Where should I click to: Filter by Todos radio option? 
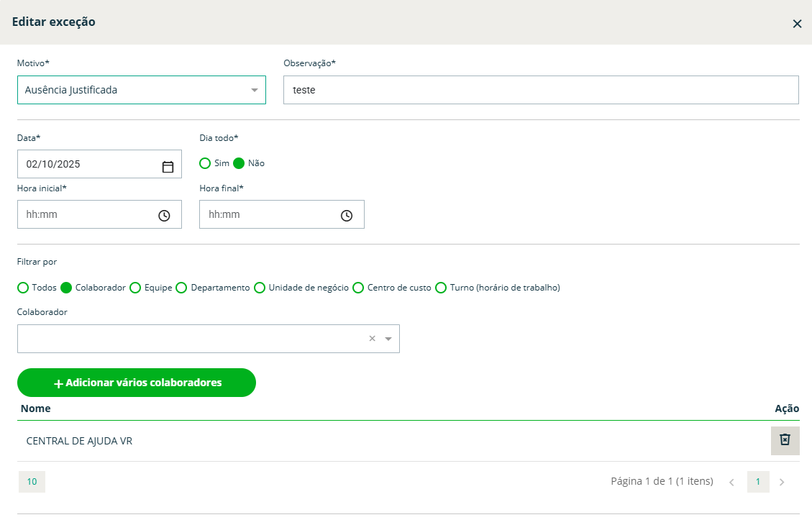click(23, 288)
